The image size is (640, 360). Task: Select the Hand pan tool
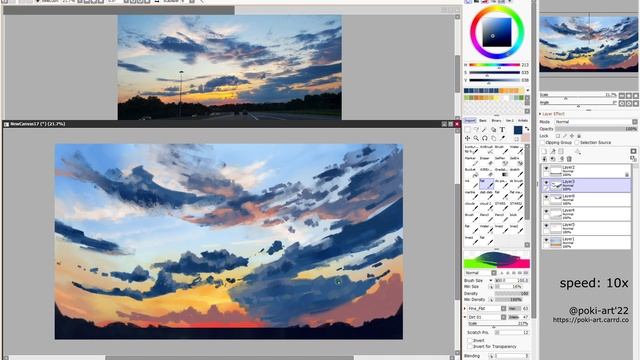click(493, 138)
